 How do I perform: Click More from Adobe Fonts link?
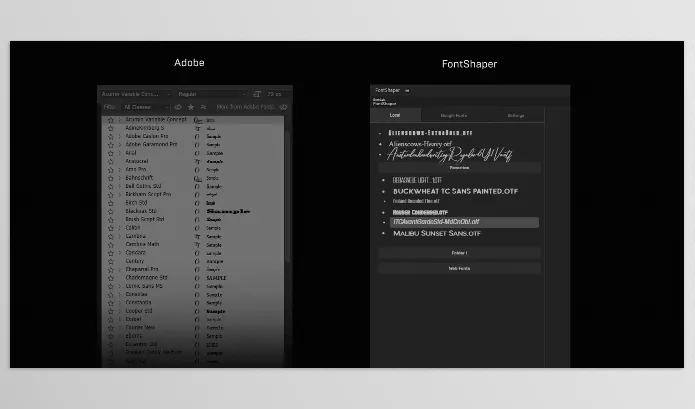click(246, 107)
